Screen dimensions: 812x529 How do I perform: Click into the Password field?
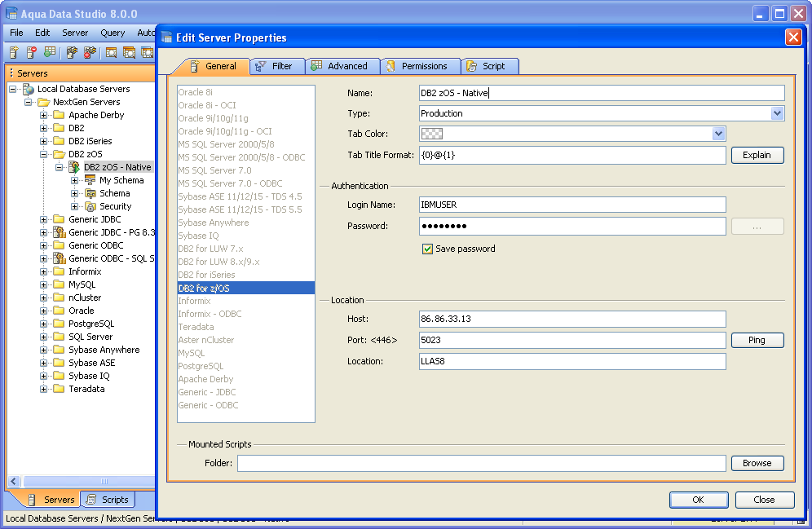[x=572, y=227]
